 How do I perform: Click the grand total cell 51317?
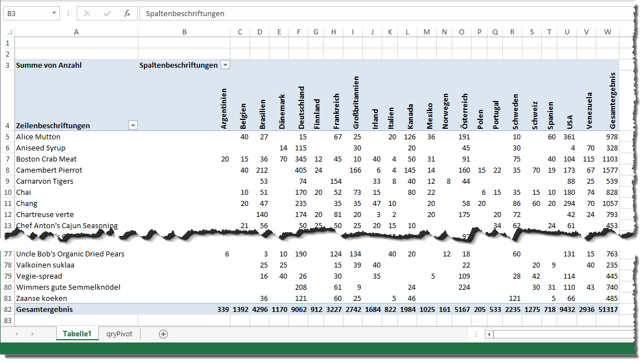tap(607, 309)
